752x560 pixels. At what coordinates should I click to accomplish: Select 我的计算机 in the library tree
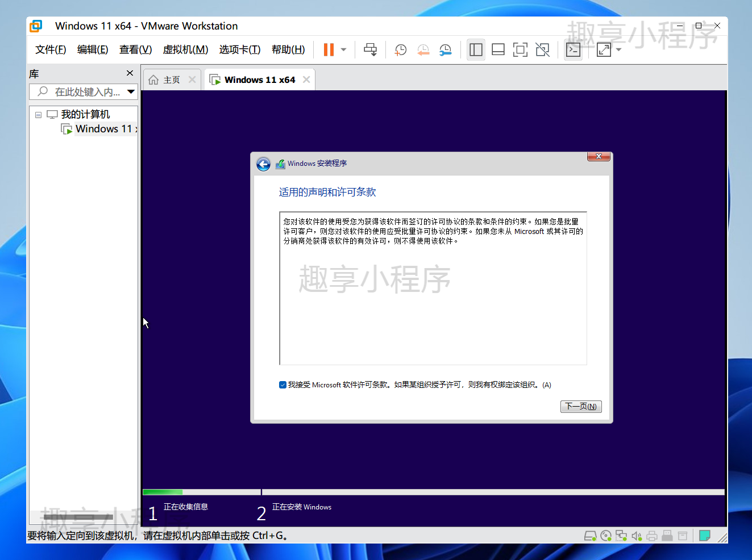point(85,115)
